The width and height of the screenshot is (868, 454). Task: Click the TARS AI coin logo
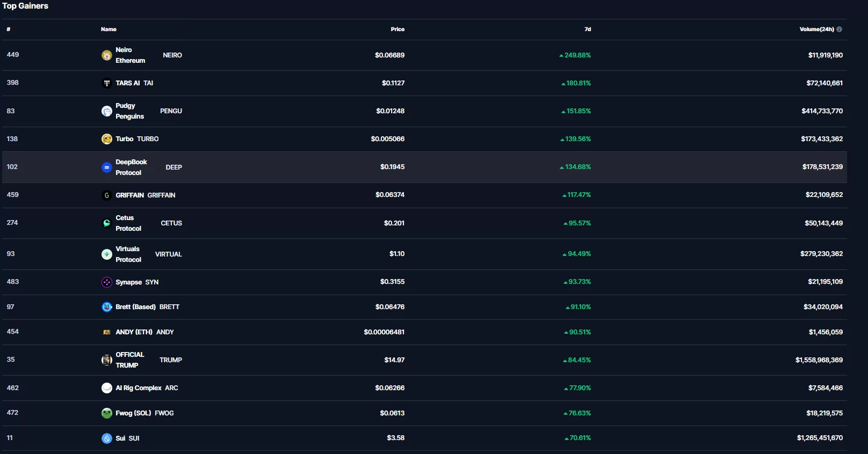tap(107, 83)
